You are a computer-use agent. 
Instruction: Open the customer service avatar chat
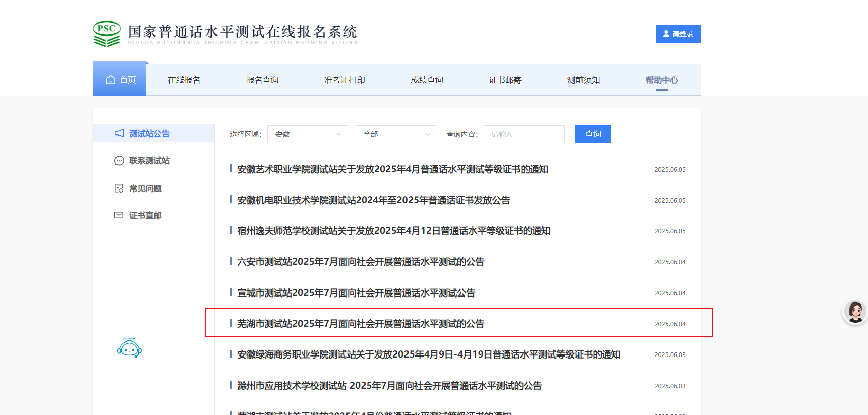(x=855, y=312)
